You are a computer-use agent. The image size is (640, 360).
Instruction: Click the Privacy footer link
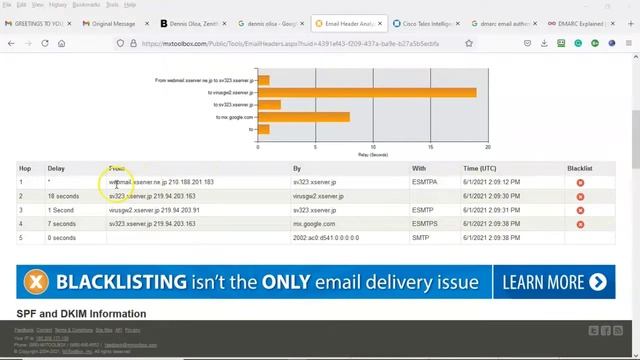point(132,330)
